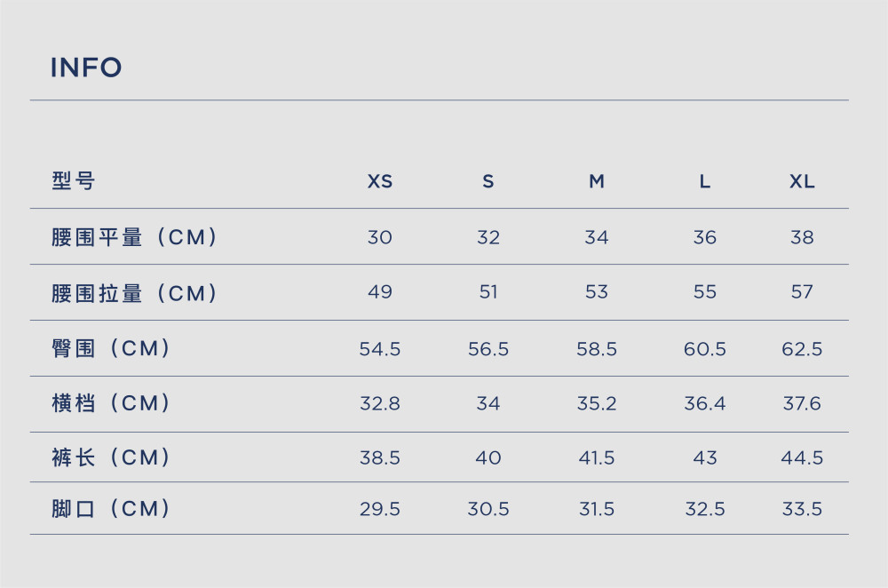Click the 臀围 (CM) row label
The image size is (888, 588).
coord(111,348)
